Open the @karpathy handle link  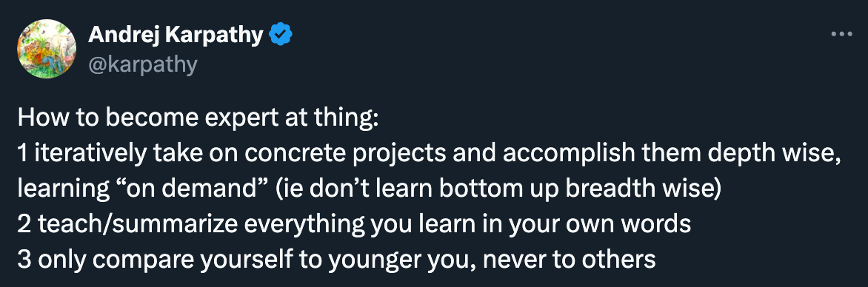[x=142, y=65]
